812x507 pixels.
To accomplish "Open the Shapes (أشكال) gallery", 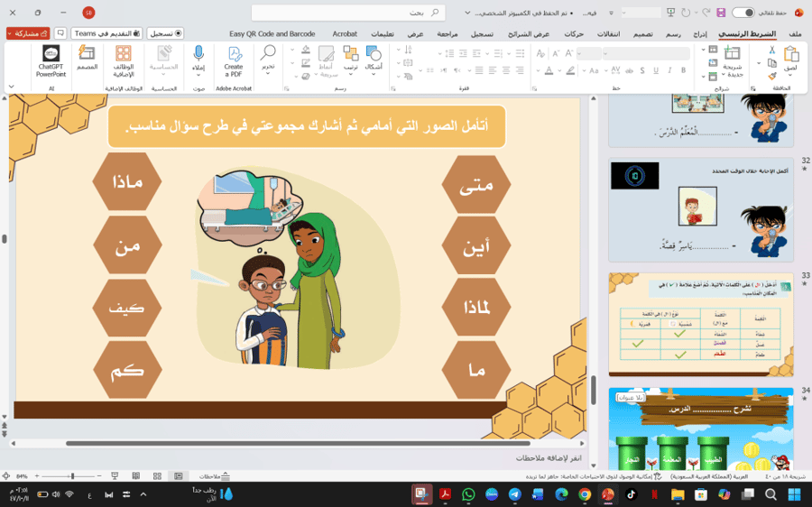I will tap(374, 58).
